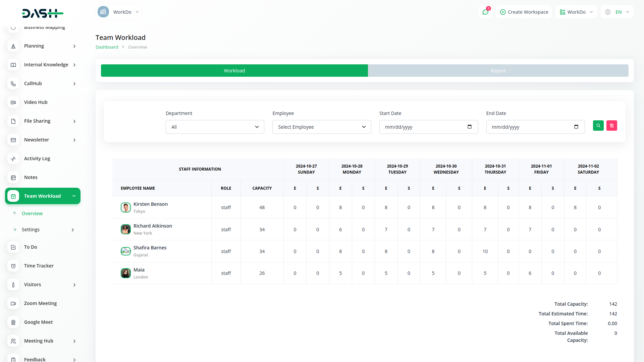Click the green search filter icon button
This screenshot has height=362, width=644.
(598, 126)
